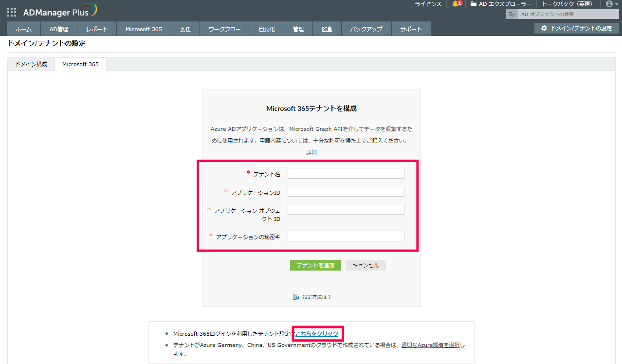This screenshot has height=364, width=622.
Task: Open the 委任 tab
Action: [x=185, y=29]
